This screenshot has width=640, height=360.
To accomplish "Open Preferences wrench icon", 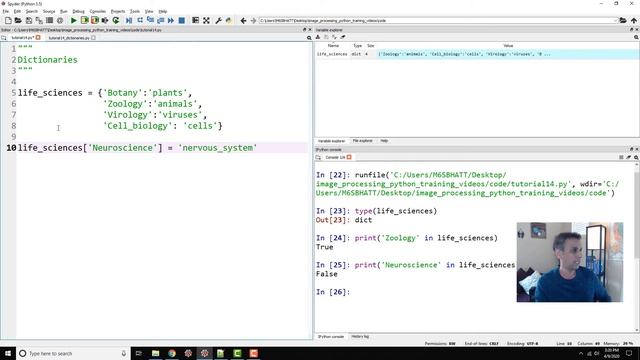I will pos(218,20).
